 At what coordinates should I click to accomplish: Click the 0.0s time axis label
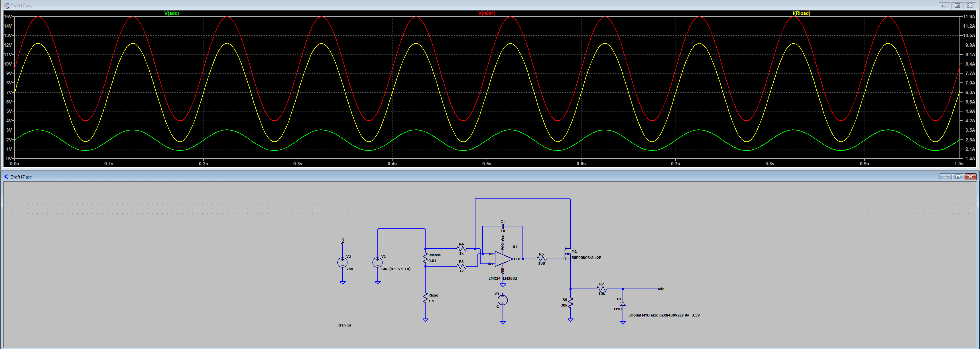(15, 164)
